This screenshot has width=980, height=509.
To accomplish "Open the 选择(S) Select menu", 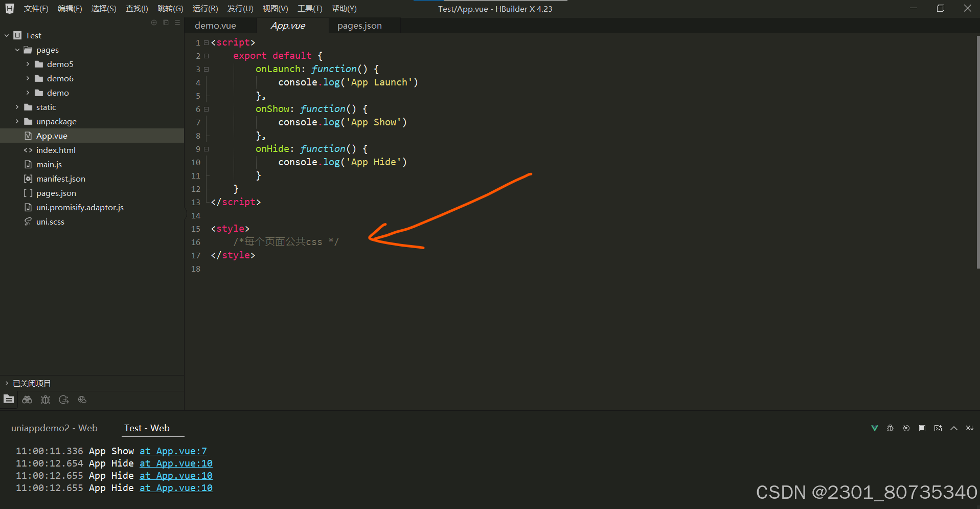I will (x=104, y=9).
